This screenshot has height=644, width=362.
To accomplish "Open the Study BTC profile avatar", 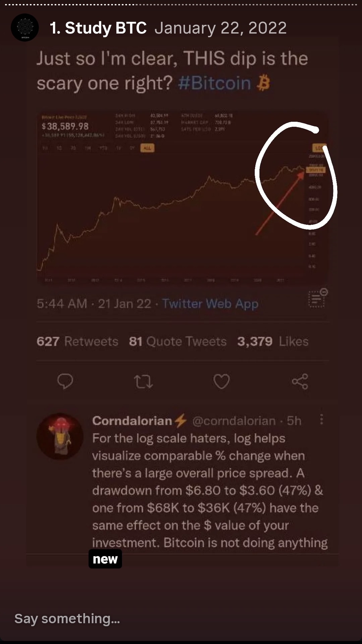I will (x=25, y=28).
